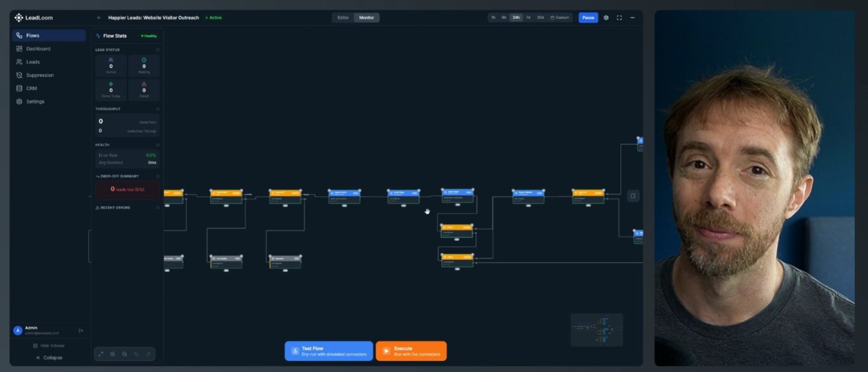
Task: Click the info circle next to Drop-off Summary
Action: 157,176
